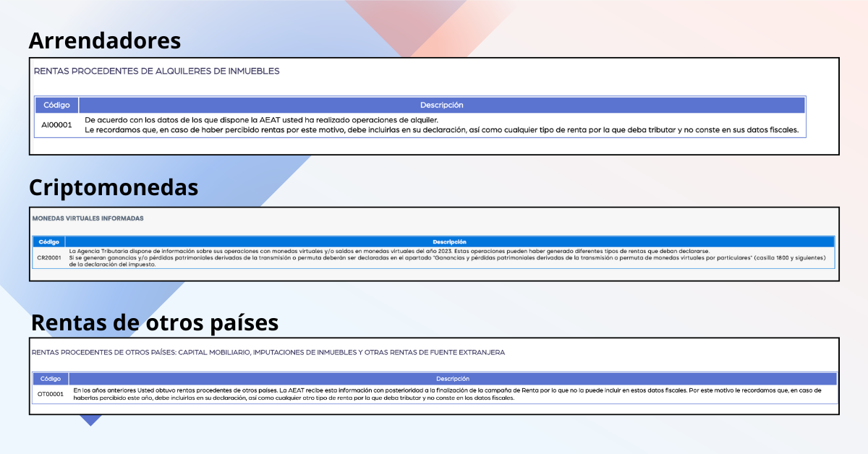Click the 'Le recordamos que' line under AI00001
This screenshot has height=454, width=868.
tap(441, 131)
